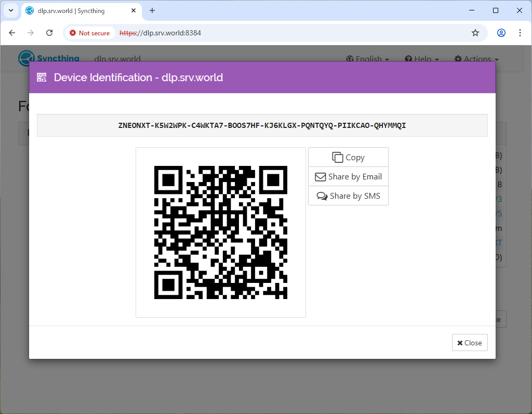Open Chrome three-dot menu
Viewport: 532px width, 414px height.
point(520,33)
